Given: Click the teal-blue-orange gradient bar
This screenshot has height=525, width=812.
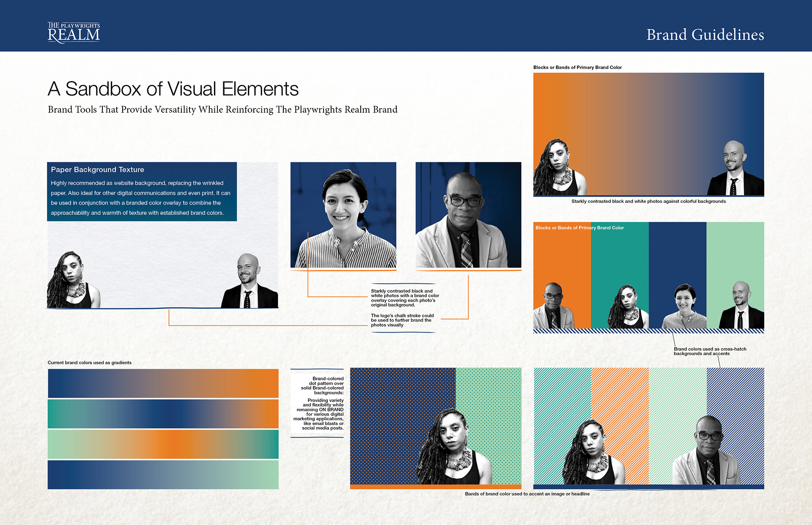Looking at the screenshot, I should point(163,414).
